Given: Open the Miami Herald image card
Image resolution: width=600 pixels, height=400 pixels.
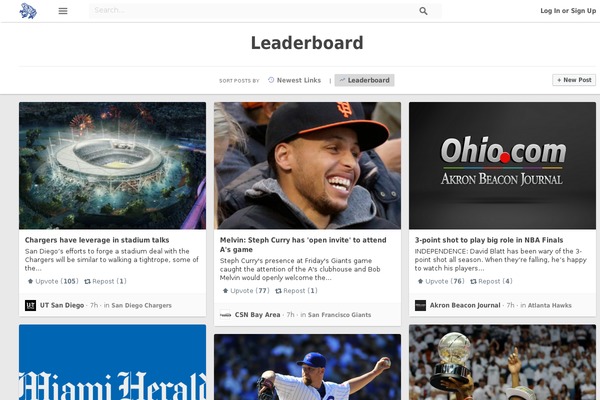Looking at the screenshot, I should coord(112,362).
